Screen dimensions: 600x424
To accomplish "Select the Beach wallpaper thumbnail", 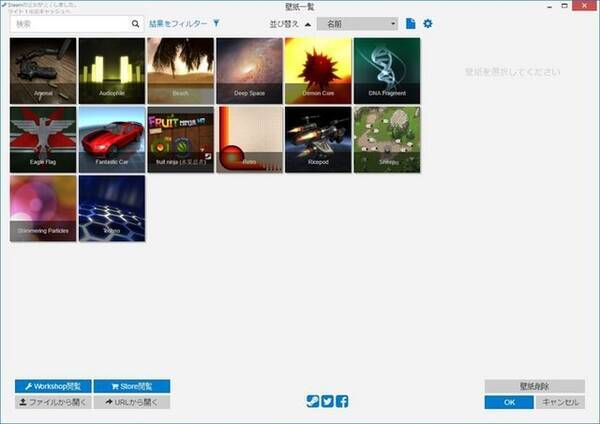I will tap(181, 71).
